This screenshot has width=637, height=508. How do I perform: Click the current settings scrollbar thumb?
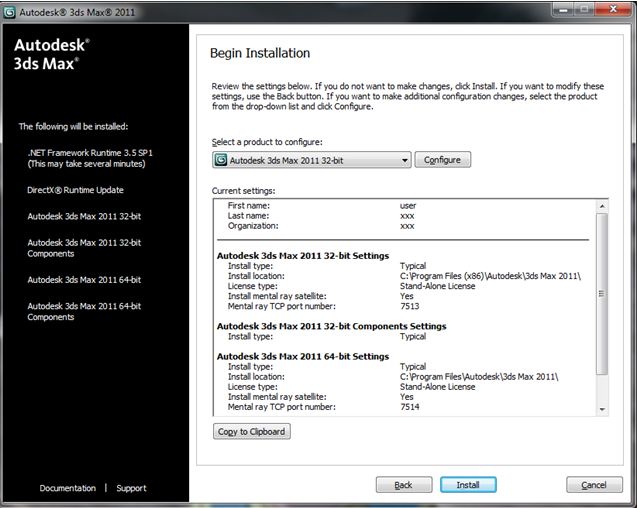click(602, 293)
